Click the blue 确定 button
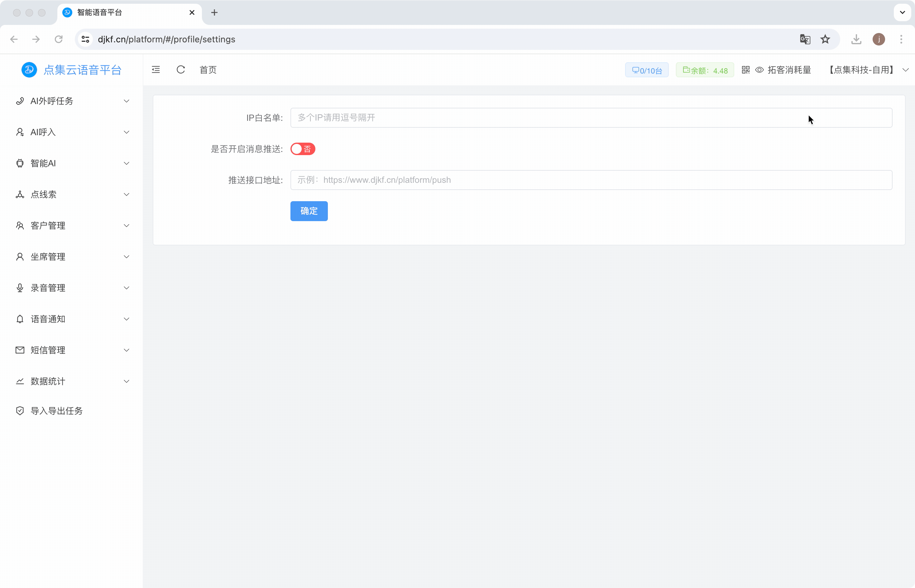 [x=309, y=211]
